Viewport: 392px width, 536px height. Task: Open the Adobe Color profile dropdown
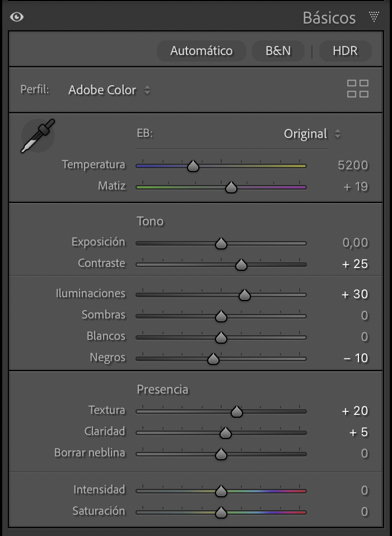[x=109, y=90]
